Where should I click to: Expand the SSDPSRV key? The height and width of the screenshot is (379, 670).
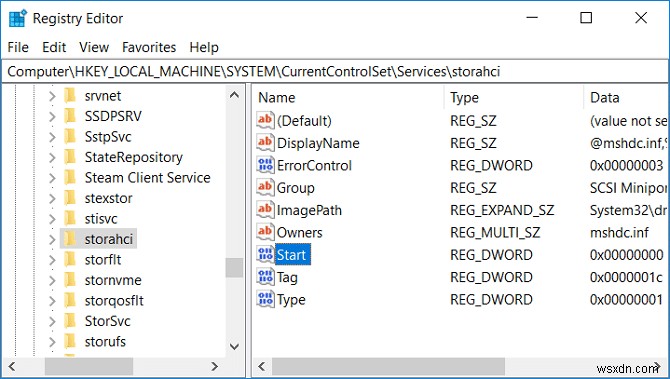[x=52, y=116]
